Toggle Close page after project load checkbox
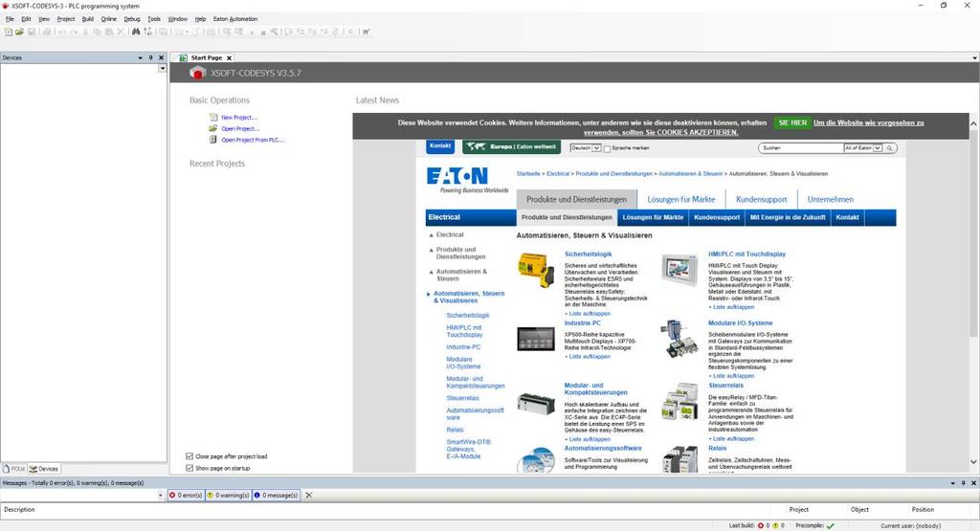980x531 pixels. coord(189,456)
